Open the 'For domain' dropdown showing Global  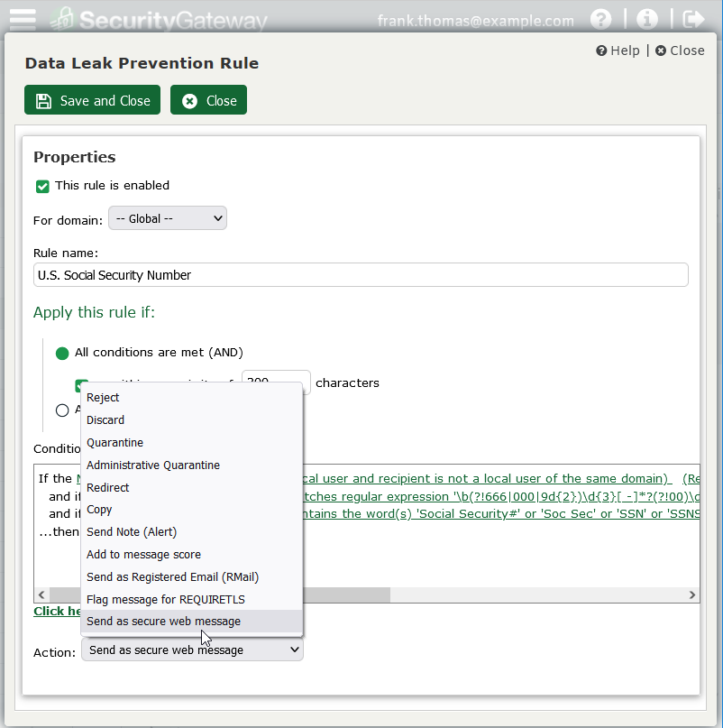click(167, 217)
